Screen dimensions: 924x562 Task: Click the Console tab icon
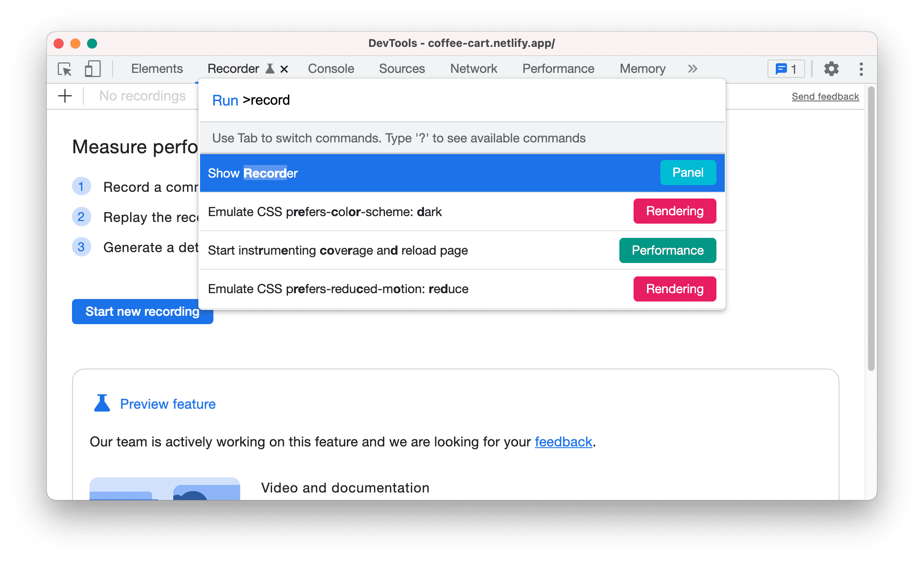331,68
